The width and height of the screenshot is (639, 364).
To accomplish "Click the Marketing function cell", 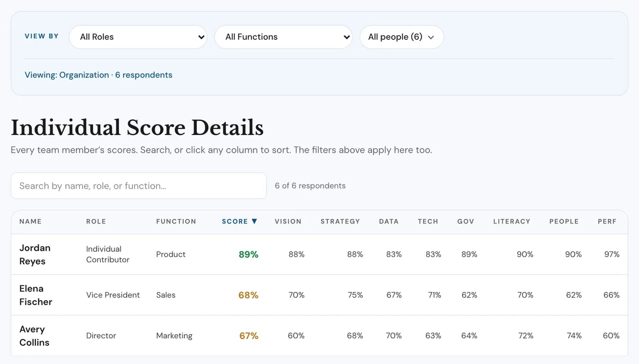I will click(174, 336).
